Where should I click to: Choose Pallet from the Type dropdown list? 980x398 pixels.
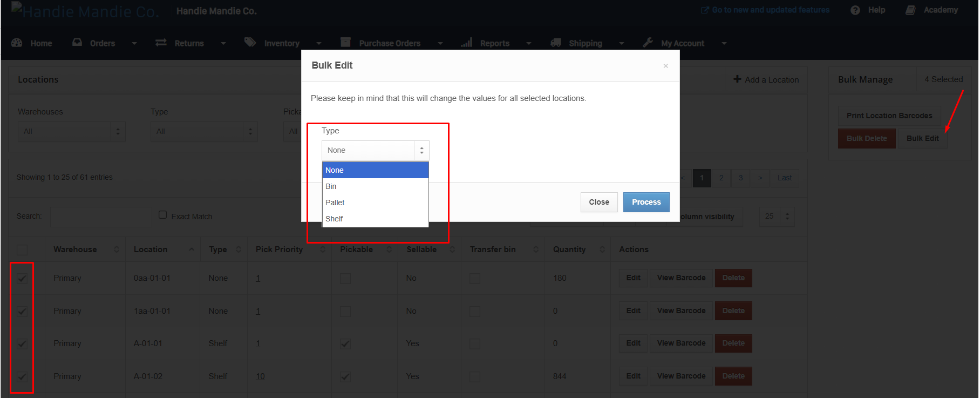[x=335, y=203]
